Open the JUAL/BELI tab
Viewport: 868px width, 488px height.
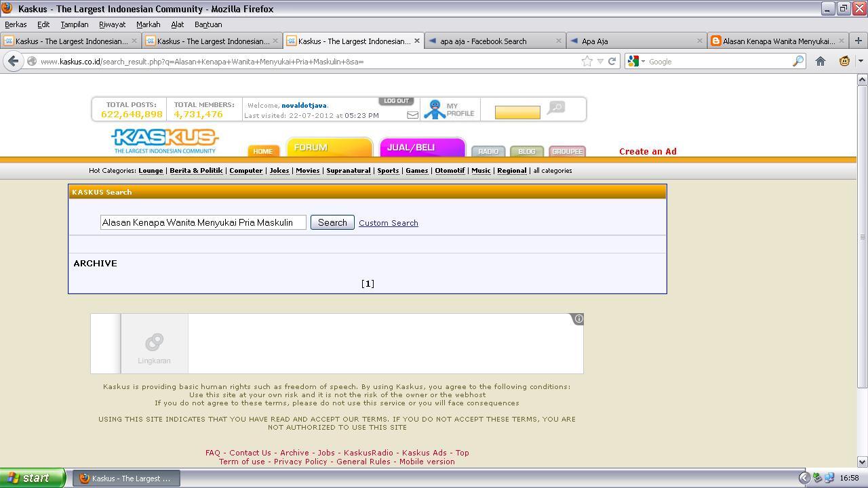pyautogui.click(x=422, y=147)
